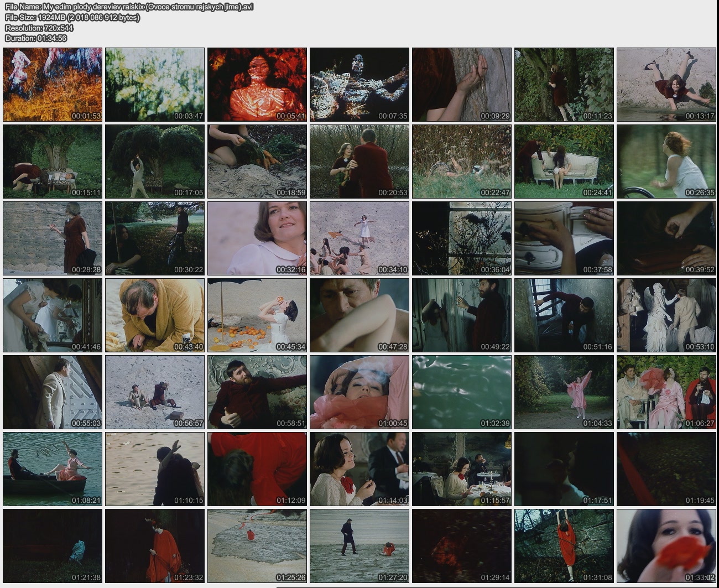Click the File Name text line

pyautogui.click(x=129, y=7)
